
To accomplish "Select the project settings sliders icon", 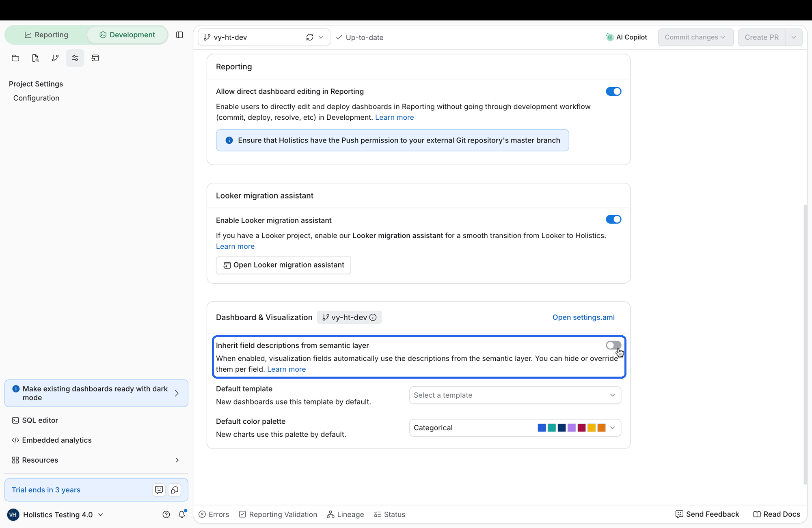I will [75, 58].
